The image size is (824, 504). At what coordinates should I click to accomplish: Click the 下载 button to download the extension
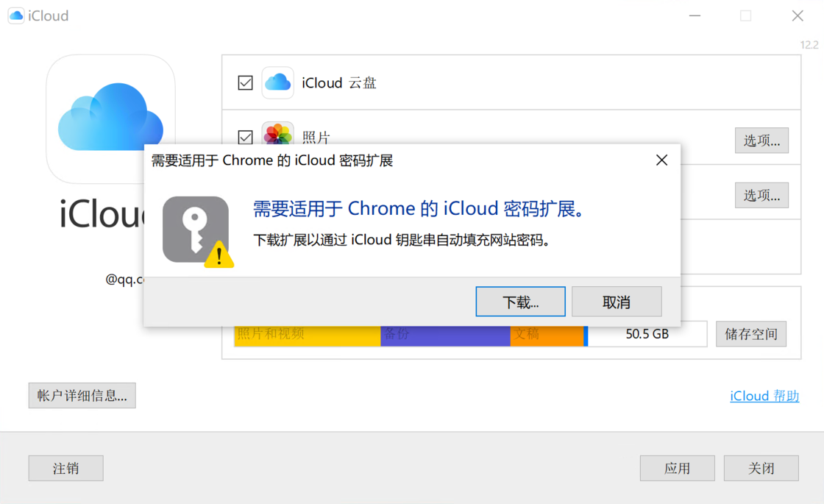point(520,301)
